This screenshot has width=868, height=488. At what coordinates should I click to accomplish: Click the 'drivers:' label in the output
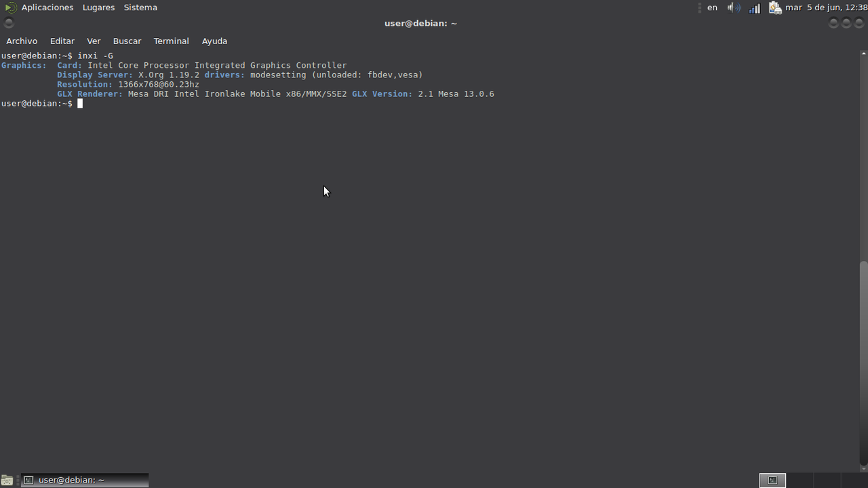[x=224, y=75]
